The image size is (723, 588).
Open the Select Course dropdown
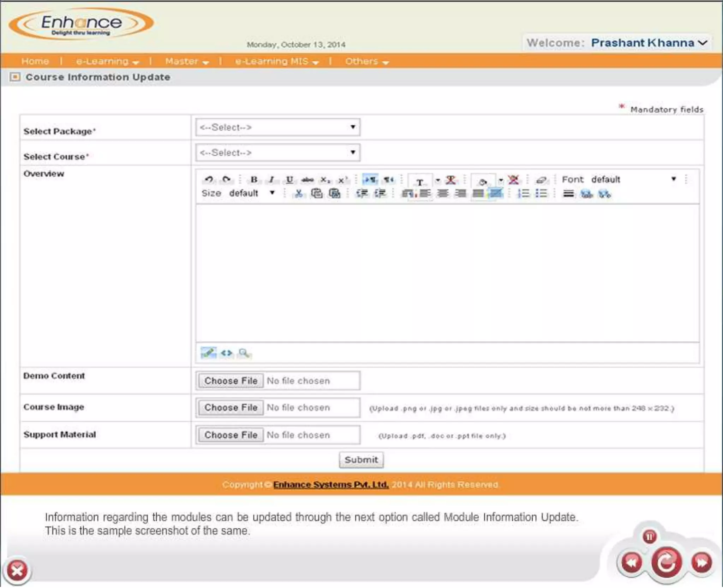(278, 152)
